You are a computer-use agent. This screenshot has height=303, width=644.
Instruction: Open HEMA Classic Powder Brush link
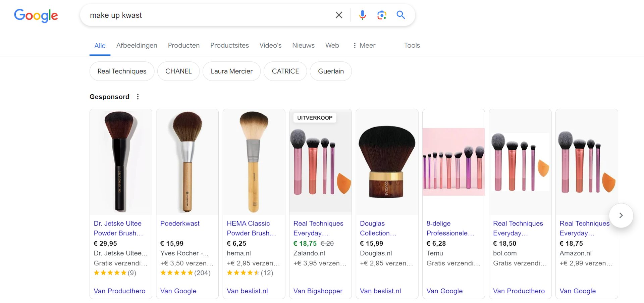(252, 228)
